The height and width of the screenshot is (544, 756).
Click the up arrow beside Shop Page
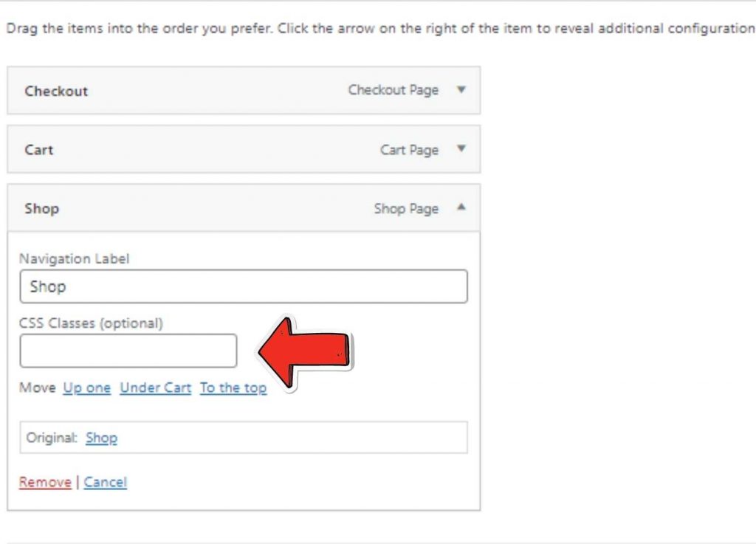click(461, 208)
